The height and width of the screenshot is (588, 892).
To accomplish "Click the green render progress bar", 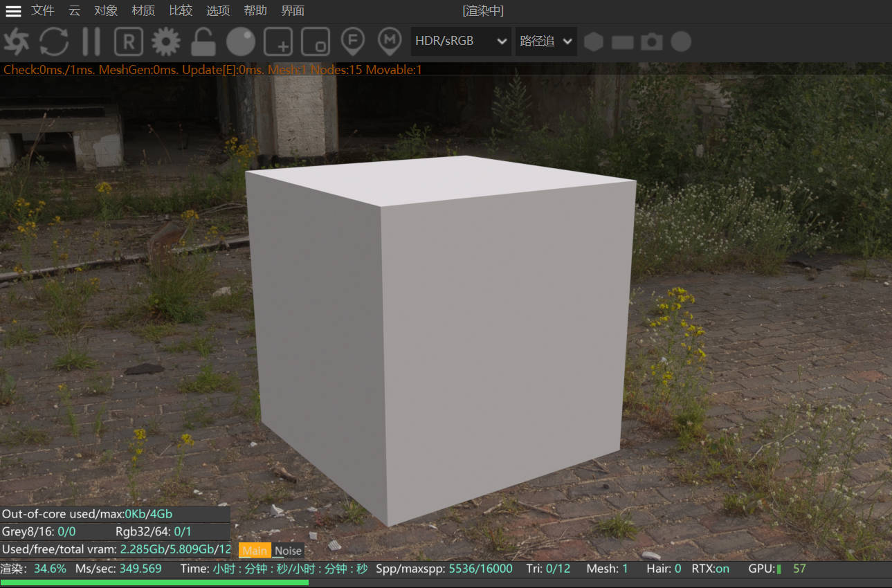I will pos(154,583).
